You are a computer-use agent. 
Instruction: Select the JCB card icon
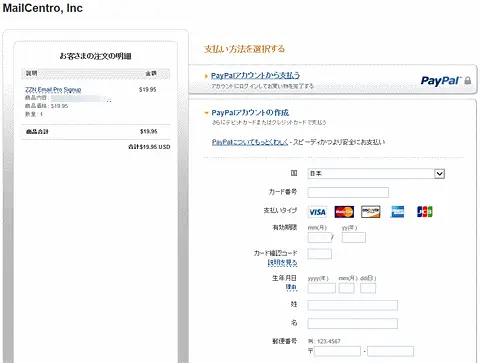[425, 212]
